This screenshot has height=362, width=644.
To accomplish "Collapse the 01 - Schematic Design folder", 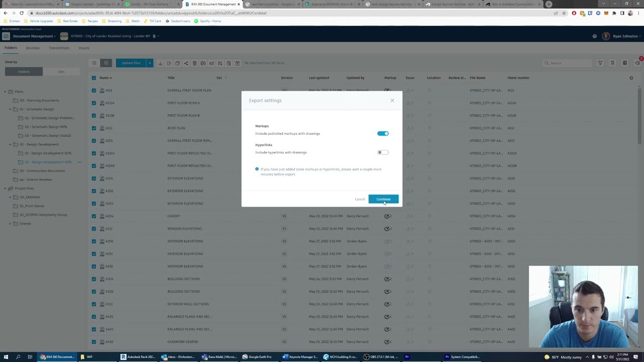I will coord(10,109).
